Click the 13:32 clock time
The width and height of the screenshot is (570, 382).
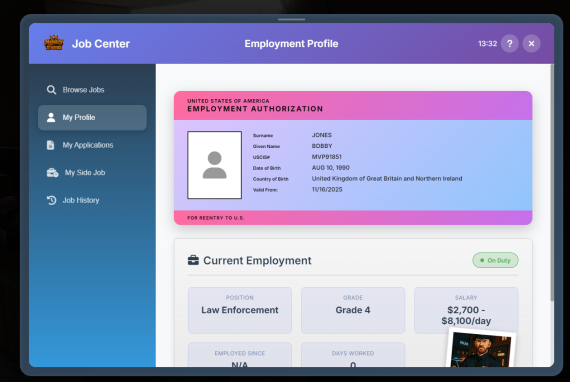coord(487,44)
